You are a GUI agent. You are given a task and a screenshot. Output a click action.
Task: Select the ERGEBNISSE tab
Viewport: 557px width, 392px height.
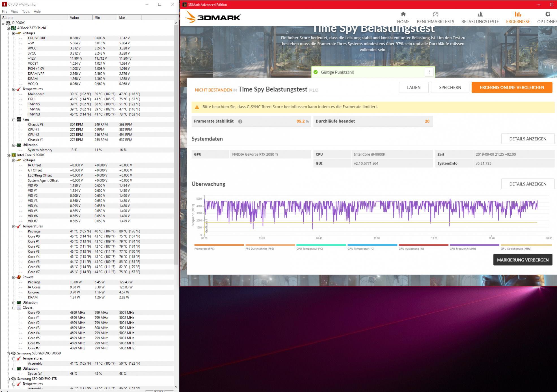[518, 18]
